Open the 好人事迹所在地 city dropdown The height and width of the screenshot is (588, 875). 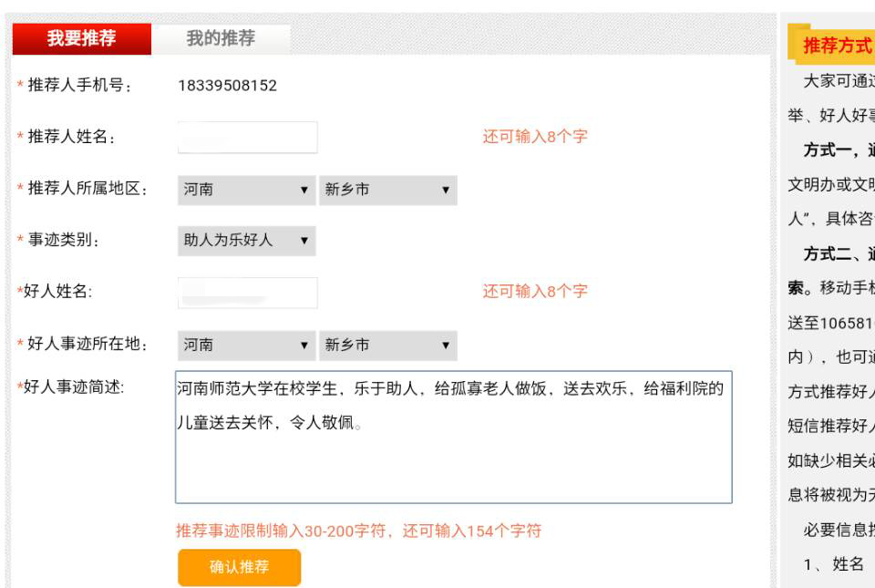[387, 346]
